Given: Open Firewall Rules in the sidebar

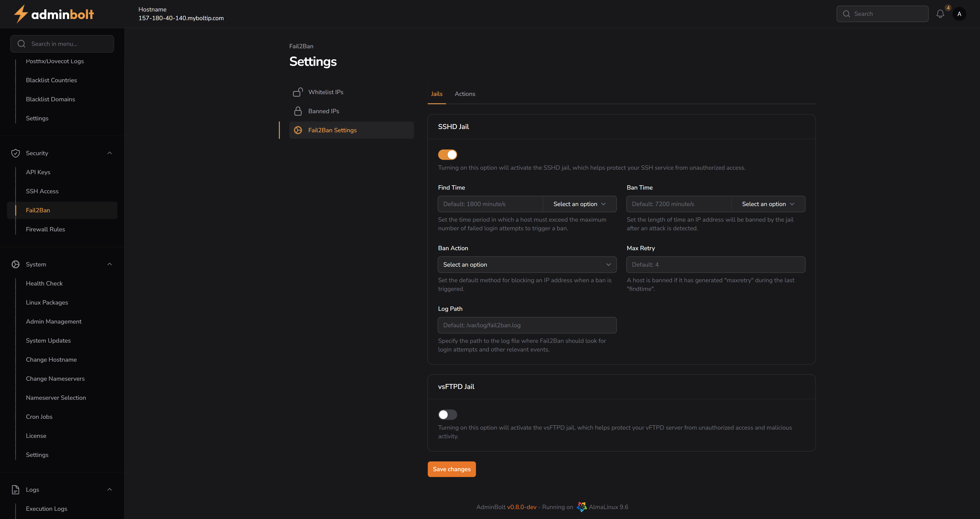Looking at the screenshot, I should pyautogui.click(x=45, y=229).
